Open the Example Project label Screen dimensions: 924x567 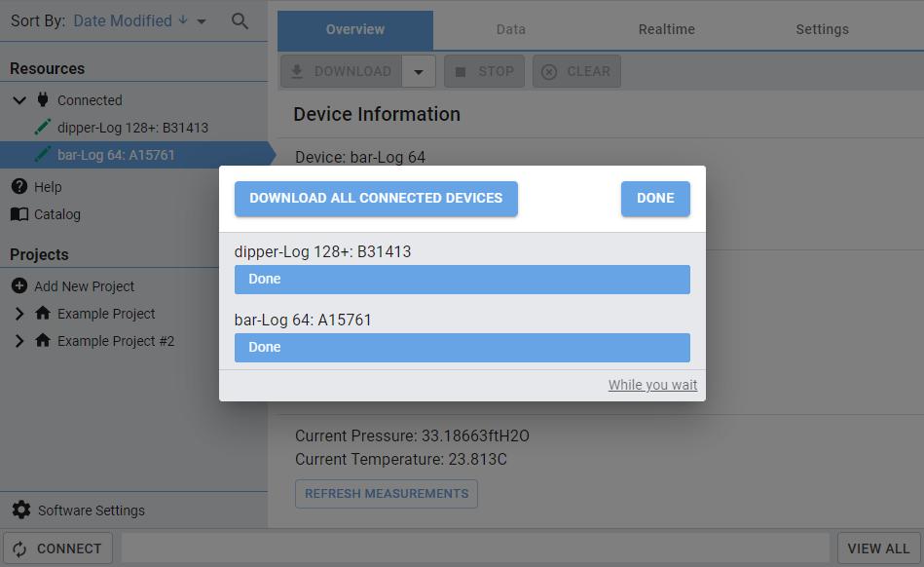[x=106, y=314]
